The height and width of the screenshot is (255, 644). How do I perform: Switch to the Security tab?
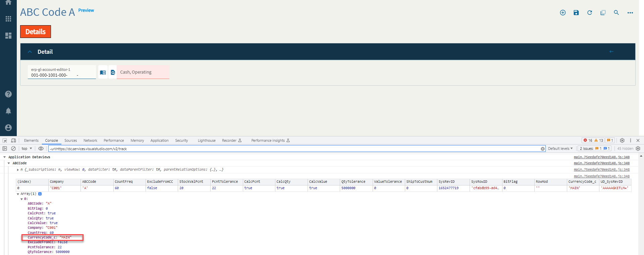(181, 140)
